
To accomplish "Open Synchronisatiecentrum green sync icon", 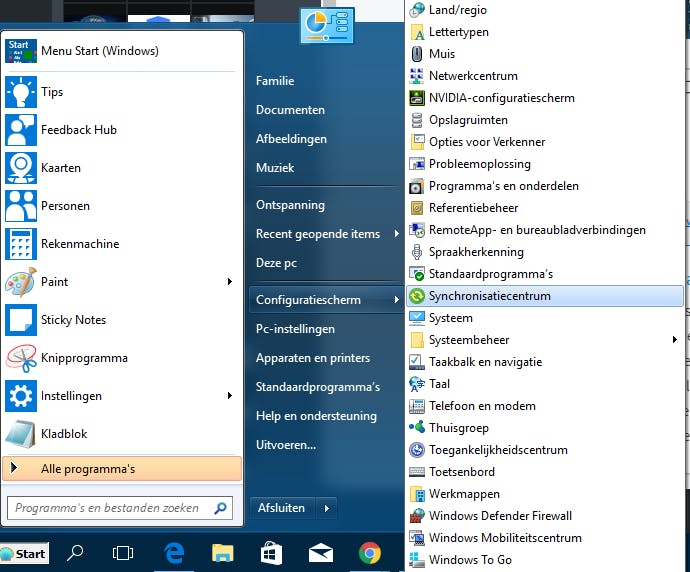I will click(417, 296).
